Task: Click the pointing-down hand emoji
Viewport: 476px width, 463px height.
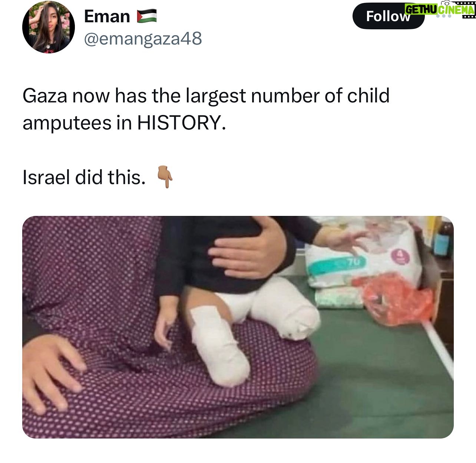Action: tap(165, 177)
